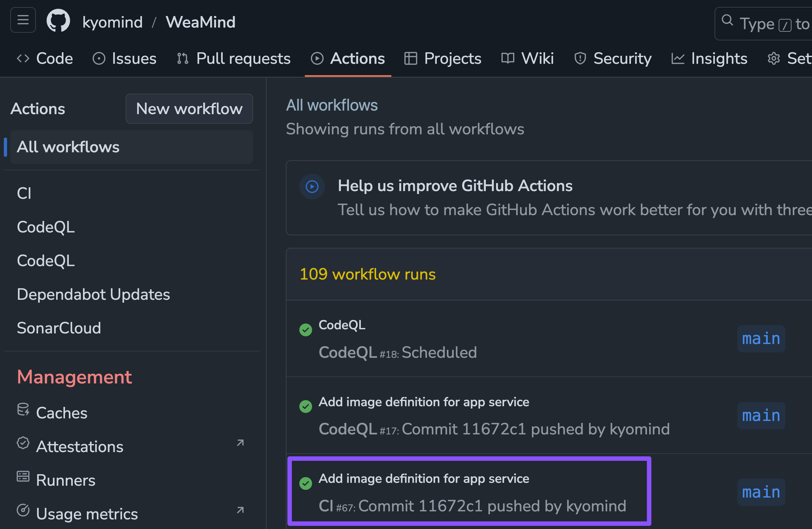Viewport: 812px width, 529px height.
Task: Select the first CodeQL workflow in sidebar
Action: tap(132, 227)
